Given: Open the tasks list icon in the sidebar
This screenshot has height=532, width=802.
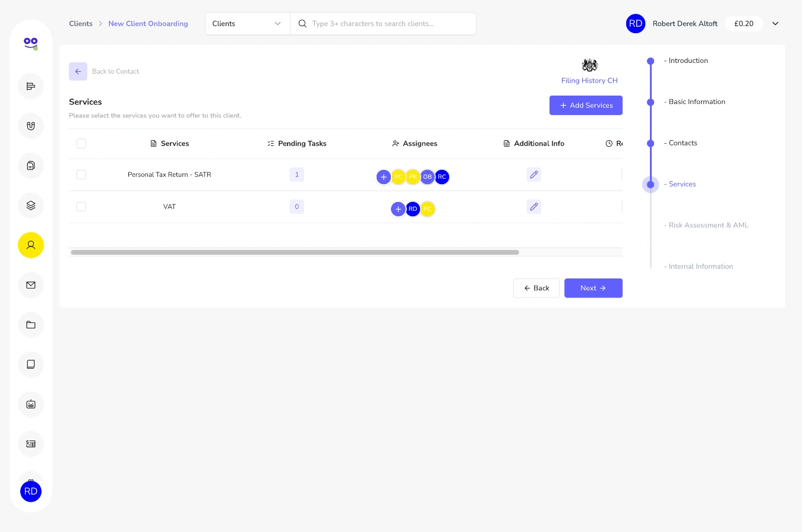Looking at the screenshot, I should pyautogui.click(x=31, y=86).
